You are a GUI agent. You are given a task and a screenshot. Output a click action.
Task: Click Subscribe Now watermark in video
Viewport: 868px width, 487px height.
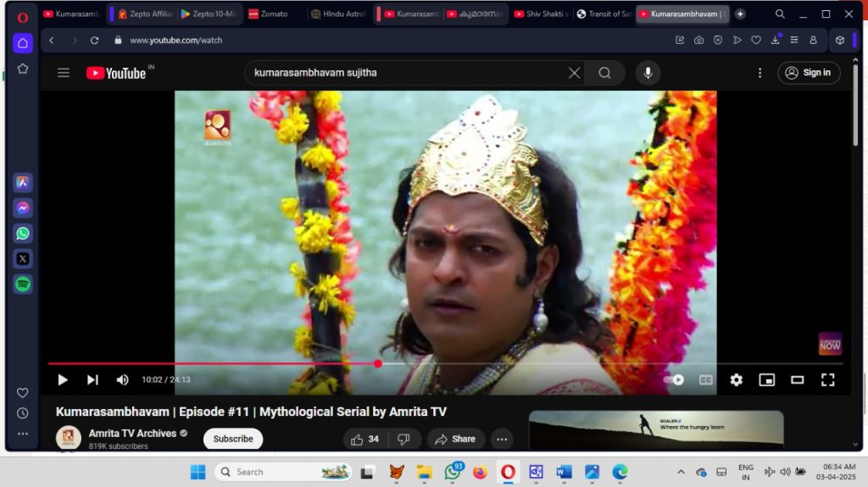pos(830,344)
